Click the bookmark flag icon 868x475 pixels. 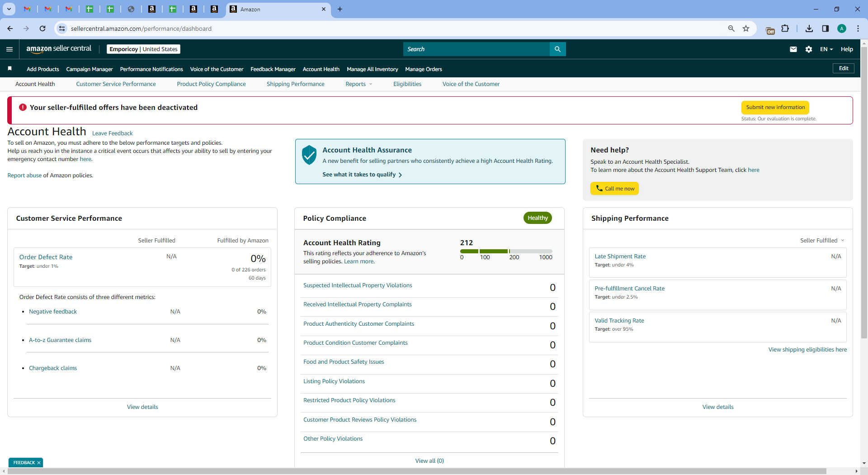9,69
